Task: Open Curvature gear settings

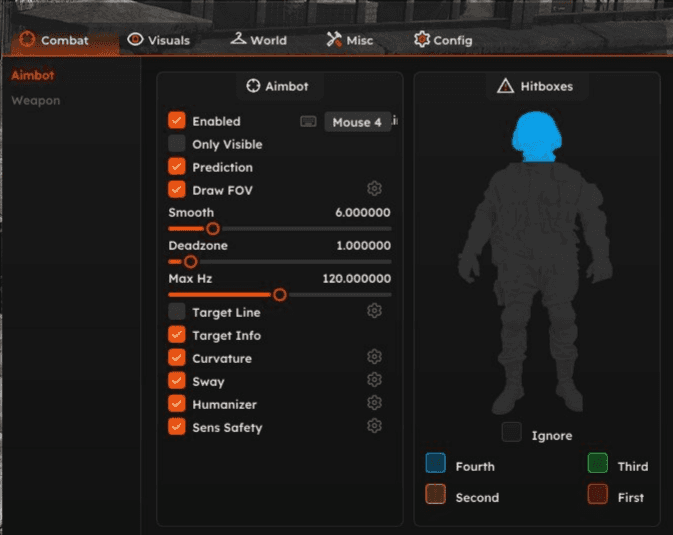Action: point(374,357)
